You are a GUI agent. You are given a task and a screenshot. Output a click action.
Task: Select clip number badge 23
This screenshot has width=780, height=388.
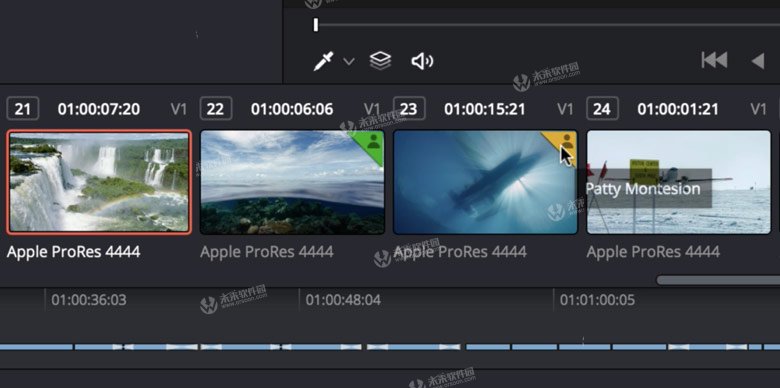tap(409, 109)
